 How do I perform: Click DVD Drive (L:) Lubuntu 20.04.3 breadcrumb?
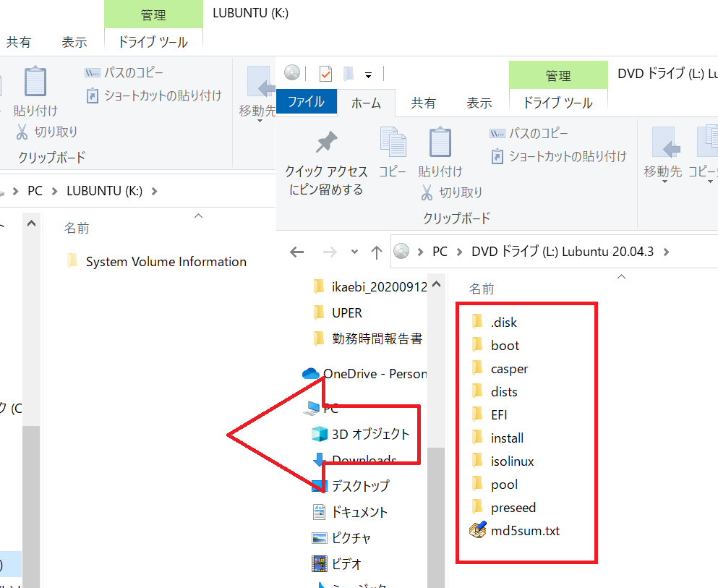point(563,252)
